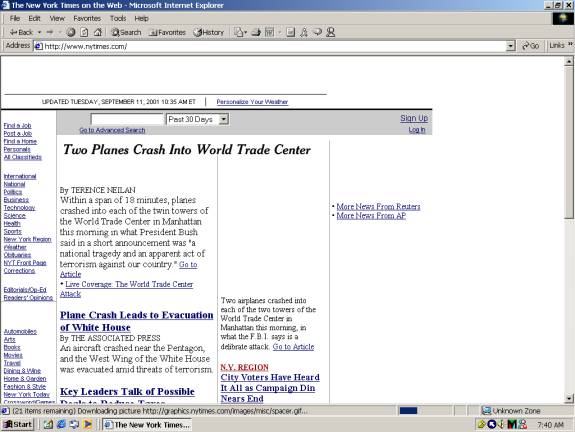Click the Print toolbar icon
Viewport: 575px width, 432px height.
(256, 32)
